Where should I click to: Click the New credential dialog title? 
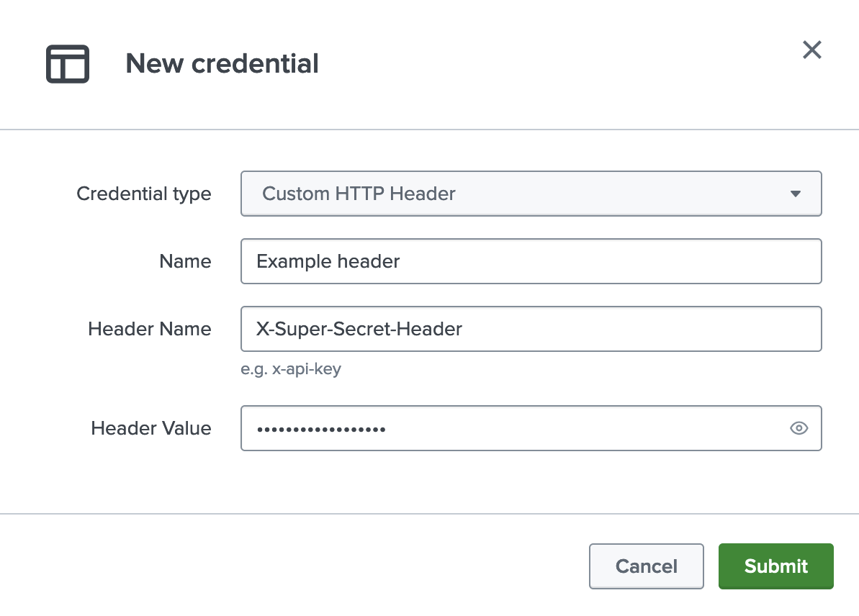pyautogui.click(x=222, y=64)
